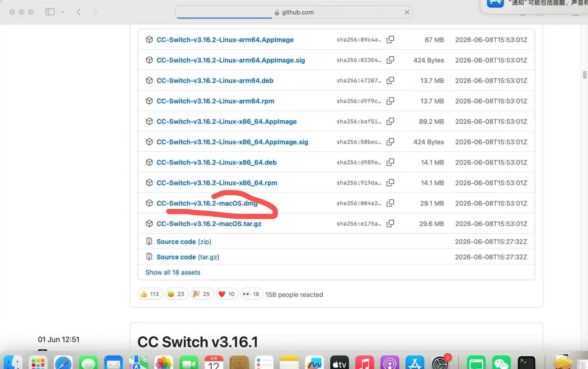Copy the sha256 of Linux-x86_64.deb
Image resolution: width=588 pixels, height=369 pixels.
pos(390,162)
